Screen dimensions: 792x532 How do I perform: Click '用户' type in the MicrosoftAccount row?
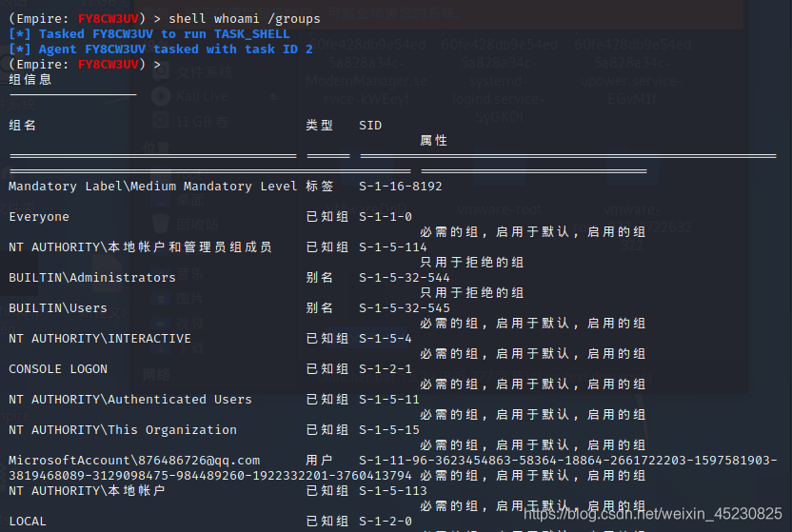(x=319, y=461)
